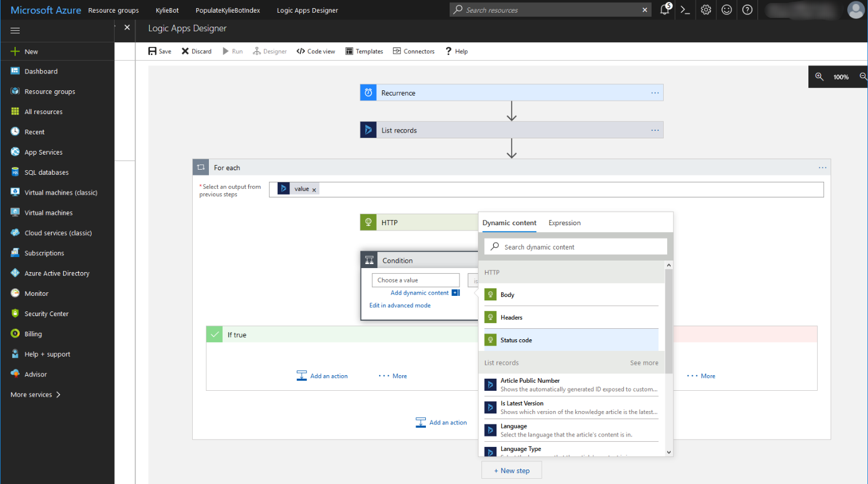Click the New step button
868x484 pixels.
click(x=512, y=471)
